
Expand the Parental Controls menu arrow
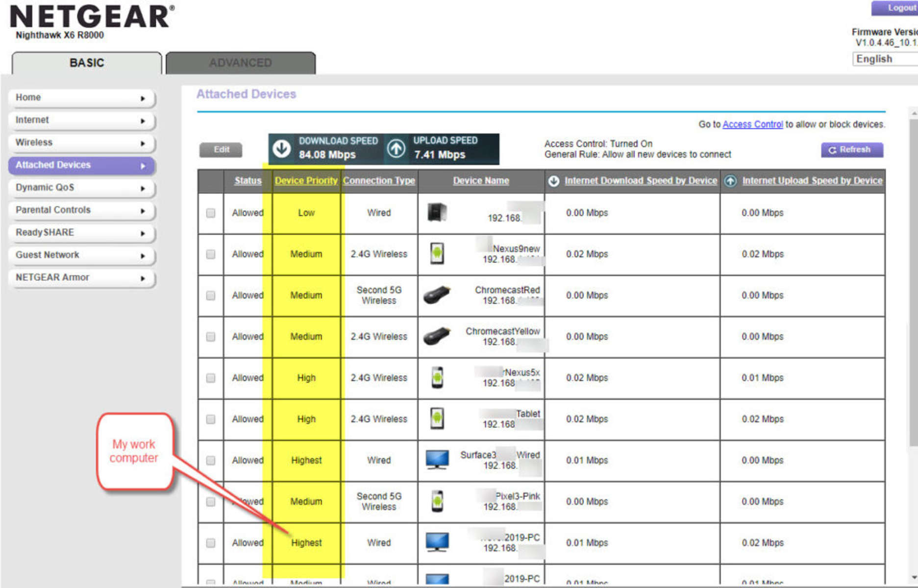click(143, 211)
